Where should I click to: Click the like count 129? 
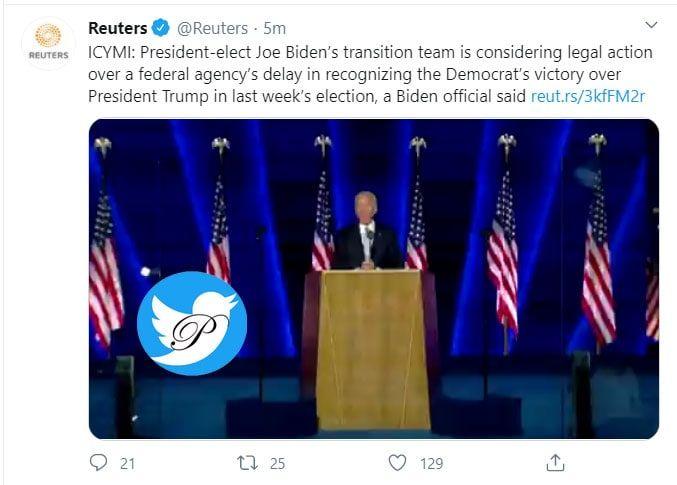coord(431,463)
